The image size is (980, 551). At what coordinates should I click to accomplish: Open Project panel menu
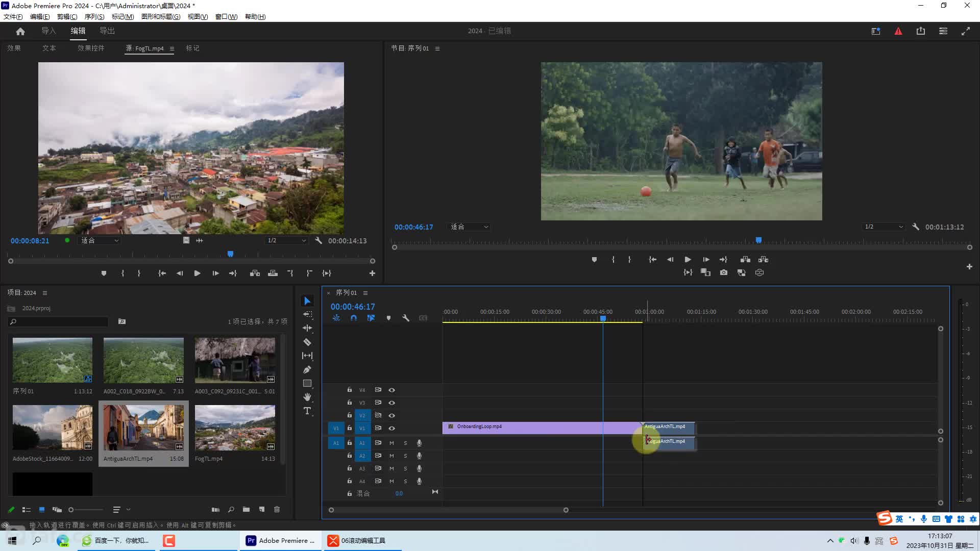point(45,293)
